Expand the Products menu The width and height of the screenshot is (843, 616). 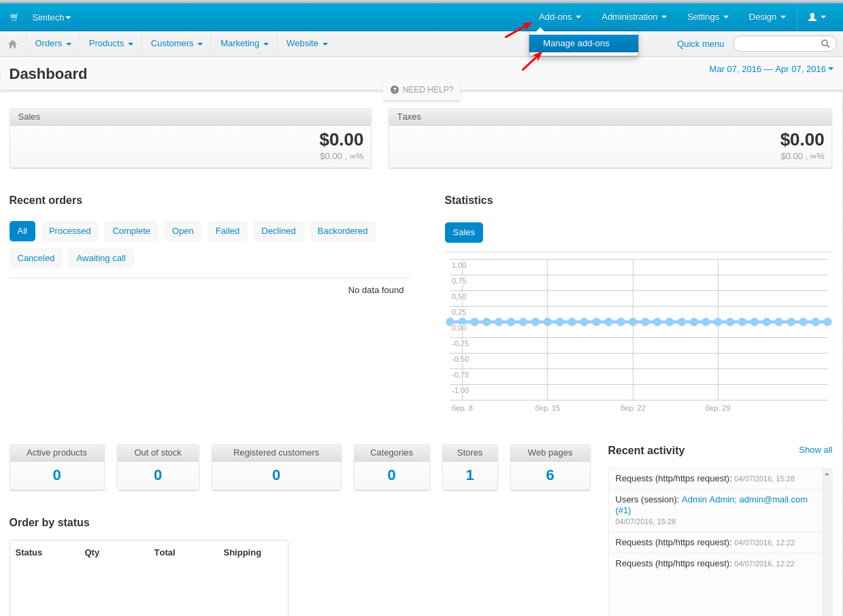tap(111, 44)
